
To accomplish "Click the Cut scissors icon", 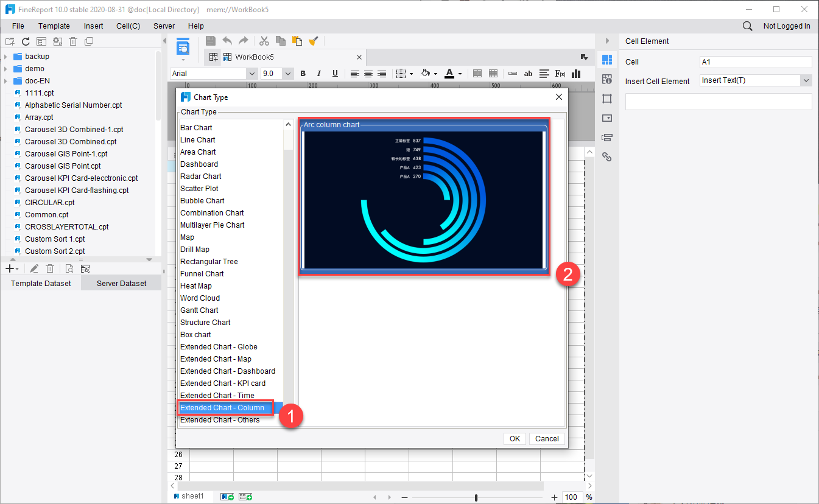I will click(x=264, y=41).
